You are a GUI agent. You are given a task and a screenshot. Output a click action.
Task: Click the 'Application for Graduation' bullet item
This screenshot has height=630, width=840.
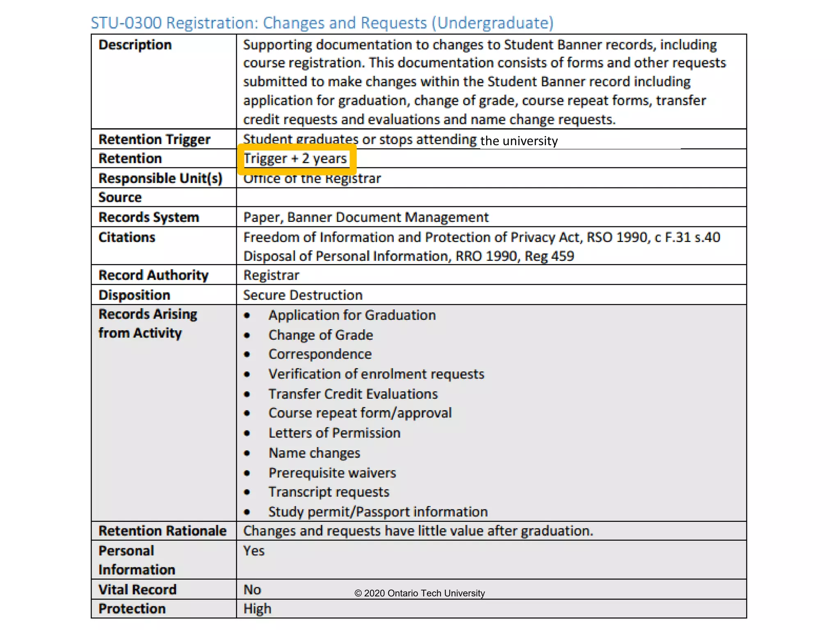point(352,315)
